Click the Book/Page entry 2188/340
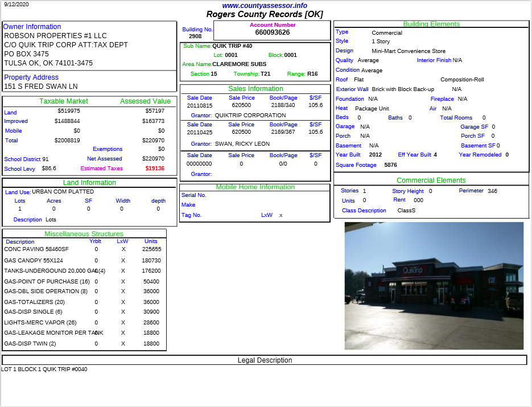This screenshot has width=532, height=407. coord(283,105)
